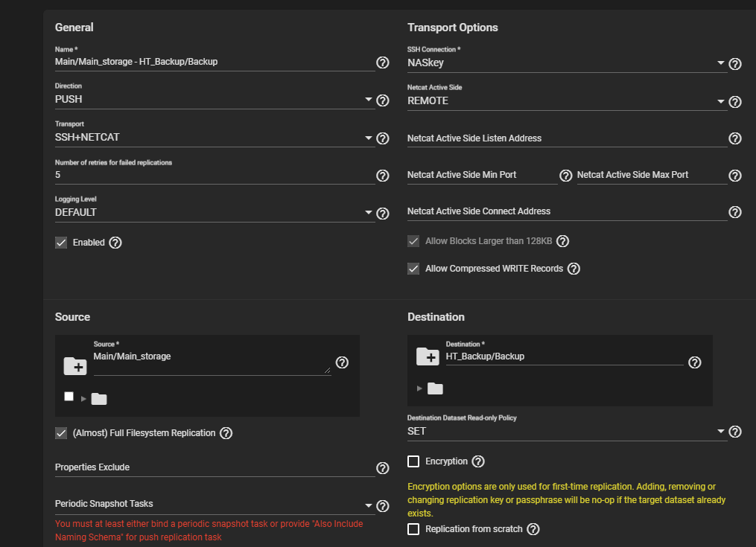Click Netcat Active Side Connect Address field
756x547 pixels.
(x=567, y=211)
